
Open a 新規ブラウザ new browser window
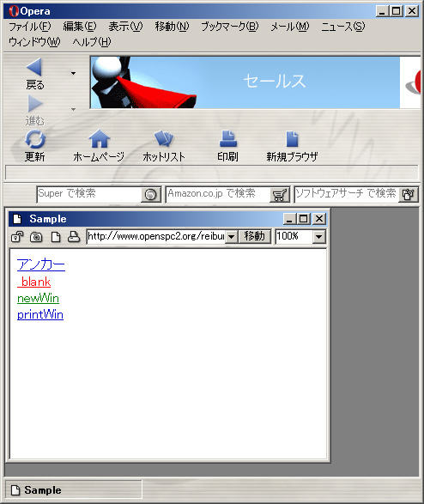coord(292,139)
